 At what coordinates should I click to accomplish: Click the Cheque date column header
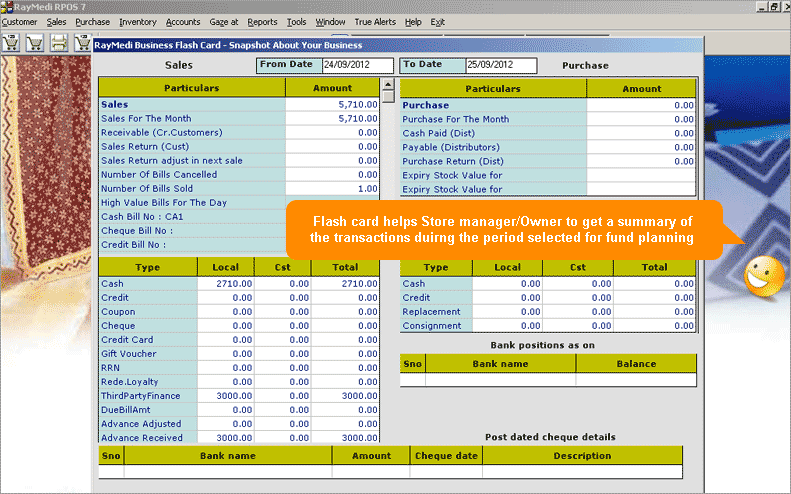[x=446, y=456]
